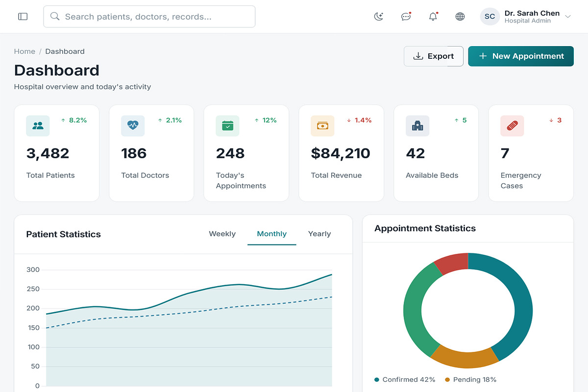Switch chart to Yearly tab
This screenshot has height=392, width=588.
coord(319,234)
